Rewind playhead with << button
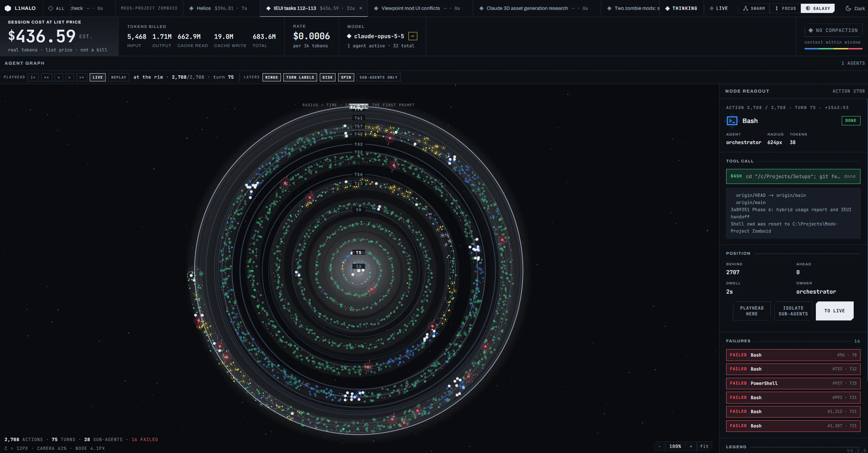Viewport: 868px width, 453px height. [x=47, y=77]
